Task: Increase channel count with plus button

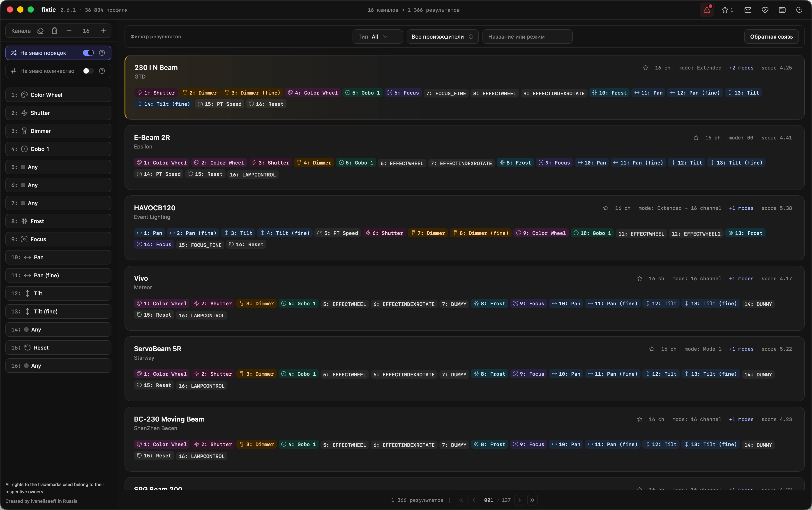Action: 103,31
